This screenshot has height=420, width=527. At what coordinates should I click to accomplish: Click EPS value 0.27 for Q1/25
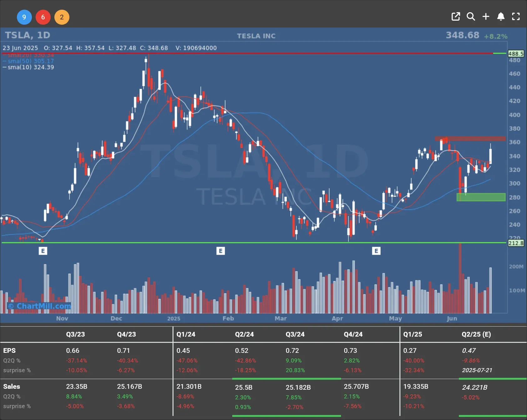(x=410, y=351)
